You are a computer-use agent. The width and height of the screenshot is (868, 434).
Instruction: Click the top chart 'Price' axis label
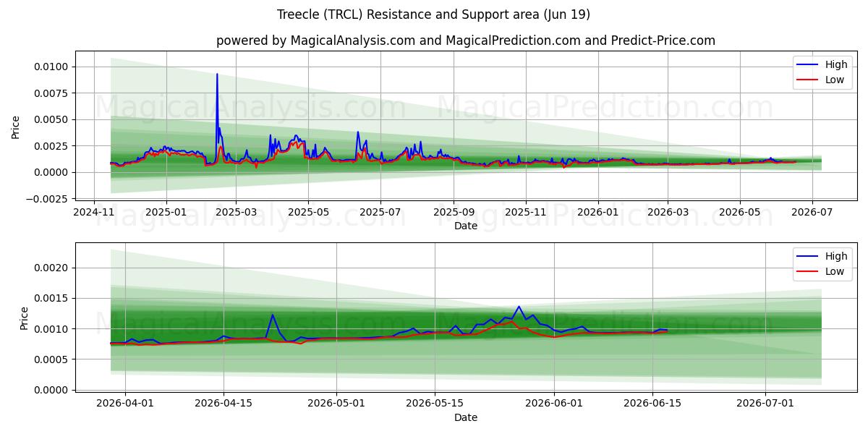pos(16,127)
